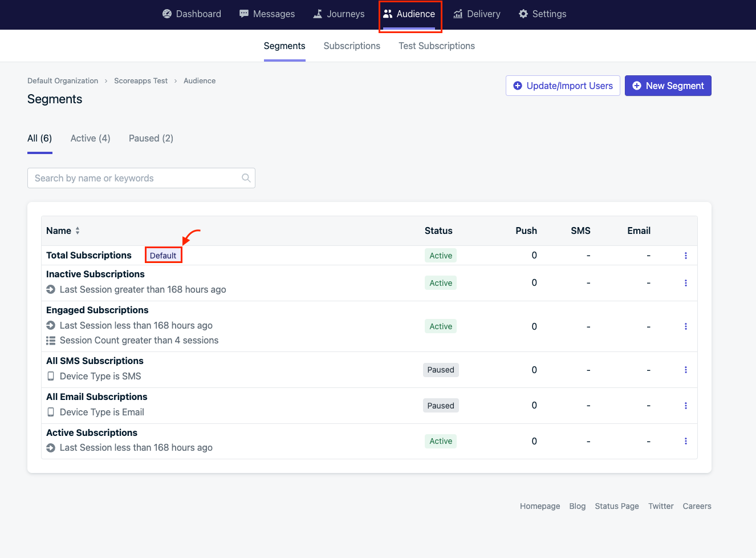Open the All SMS Subscriptions segment
This screenshot has width=756, height=558.
(x=95, y=361)
